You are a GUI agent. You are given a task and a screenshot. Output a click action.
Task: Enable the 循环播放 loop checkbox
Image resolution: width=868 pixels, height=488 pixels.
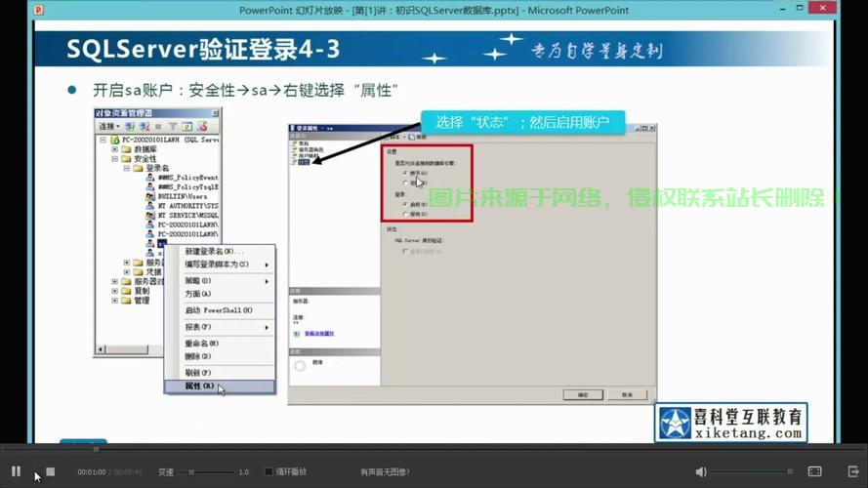point(269,471)
